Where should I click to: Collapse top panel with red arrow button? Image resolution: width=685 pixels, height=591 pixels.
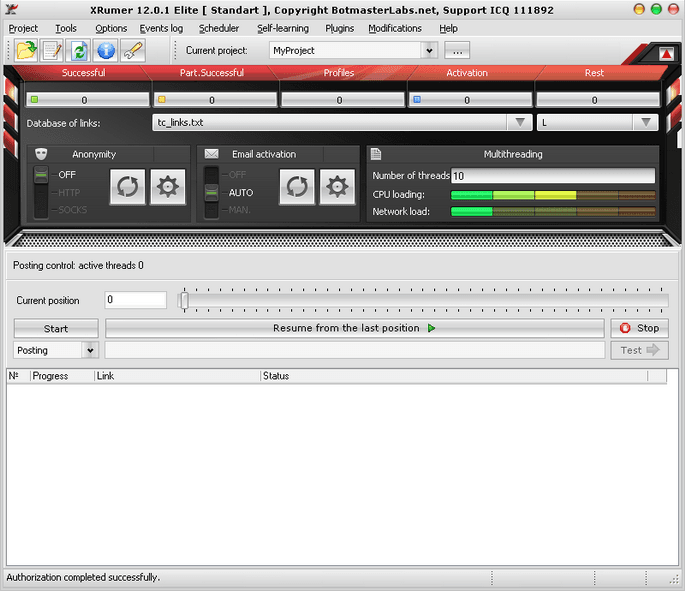[x=666, y=53]
